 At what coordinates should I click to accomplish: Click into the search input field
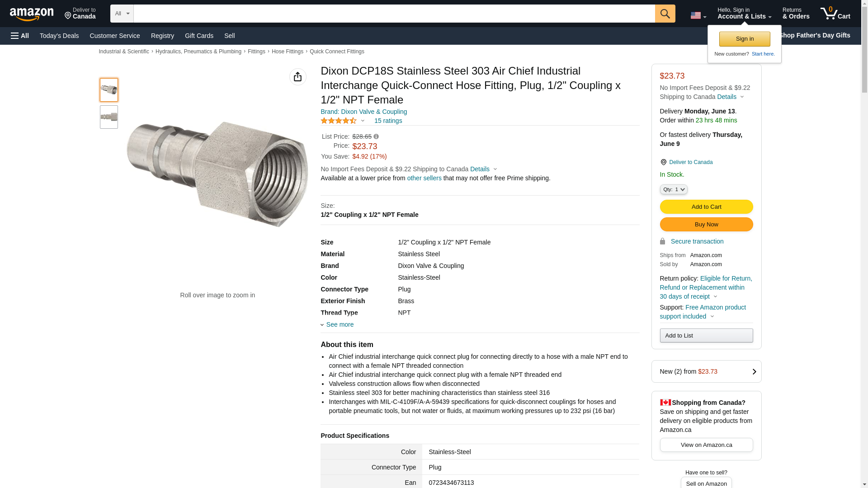tap(394, 14)
